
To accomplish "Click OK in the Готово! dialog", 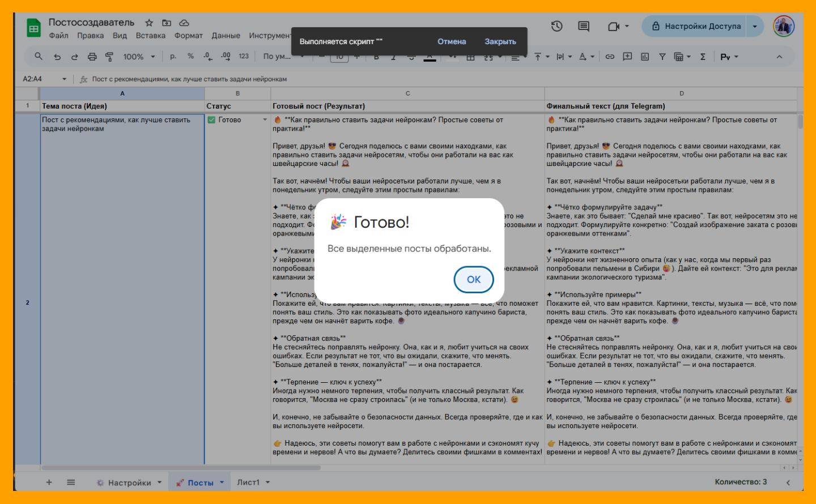I will (473, 279).
